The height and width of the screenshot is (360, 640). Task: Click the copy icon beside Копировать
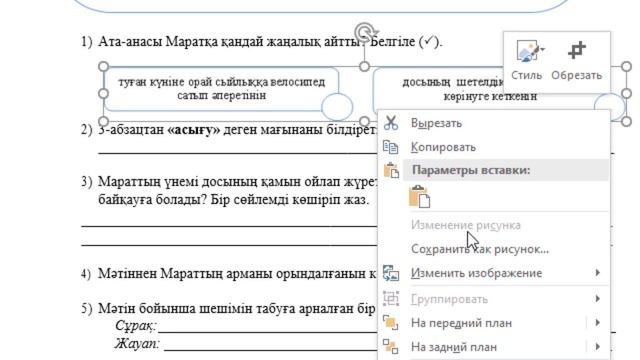pos(391,147)
